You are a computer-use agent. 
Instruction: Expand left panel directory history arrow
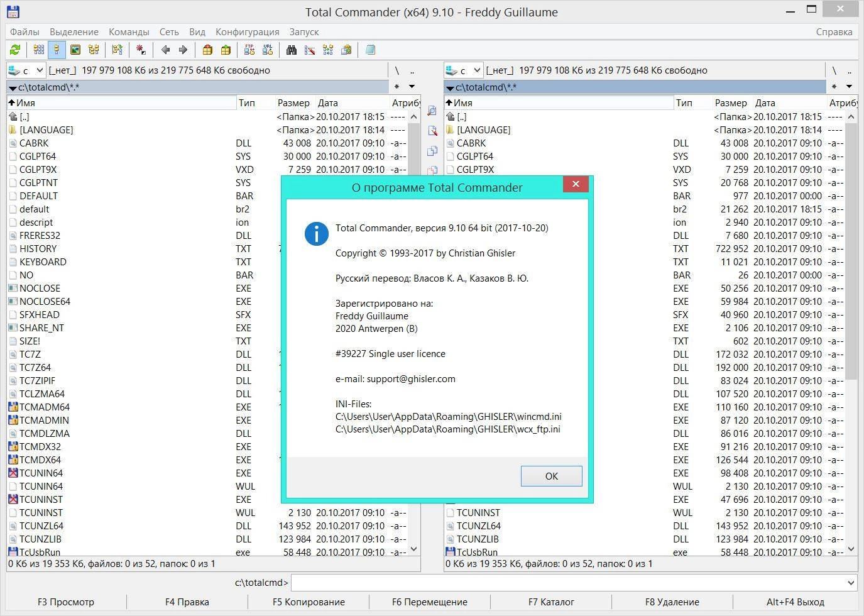pos(412,87)
